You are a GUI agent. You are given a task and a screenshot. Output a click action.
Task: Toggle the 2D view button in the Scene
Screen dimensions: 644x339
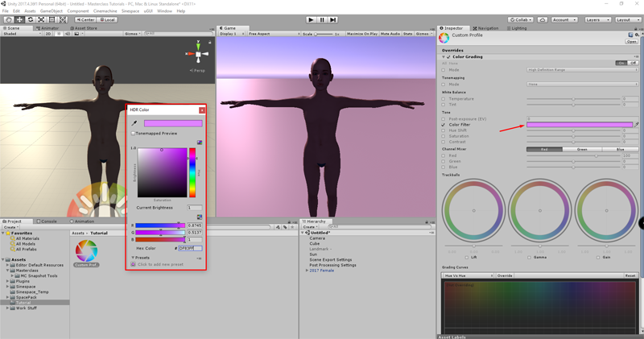pos(48,34)
